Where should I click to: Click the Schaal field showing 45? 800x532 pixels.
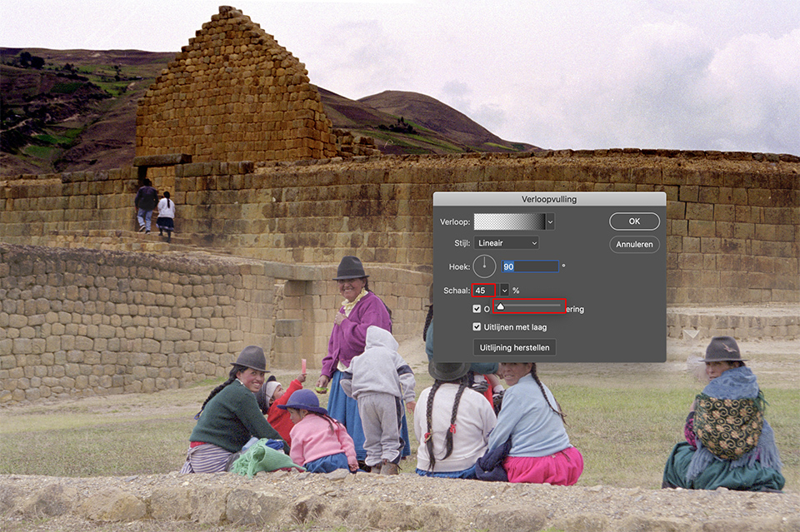tap(483, 291)
